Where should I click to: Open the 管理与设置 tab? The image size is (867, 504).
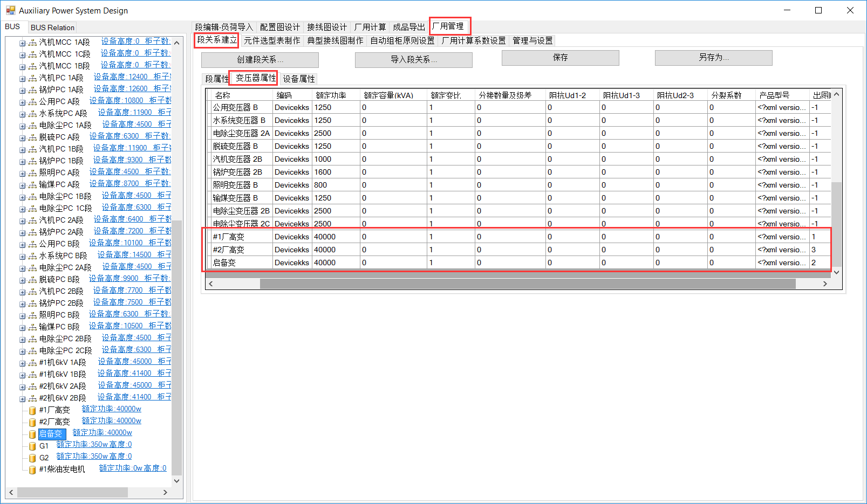pyautogui.click(x=533, y=40)
